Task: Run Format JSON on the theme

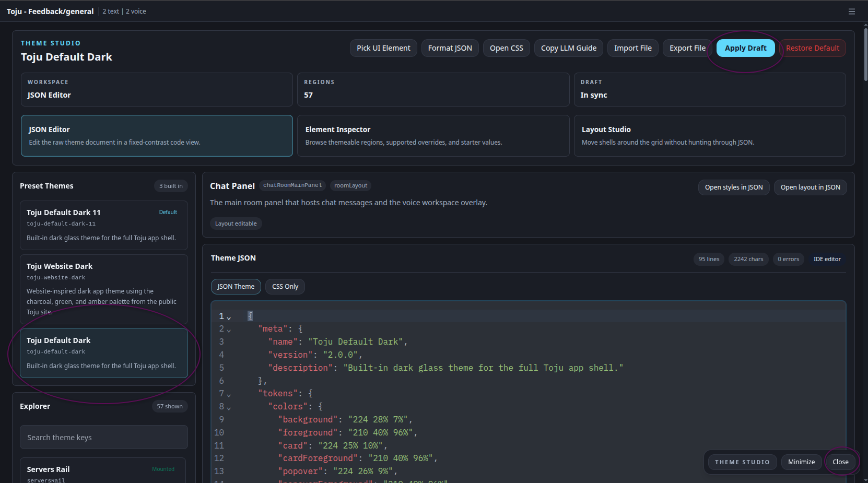Action: pos(450,48)
